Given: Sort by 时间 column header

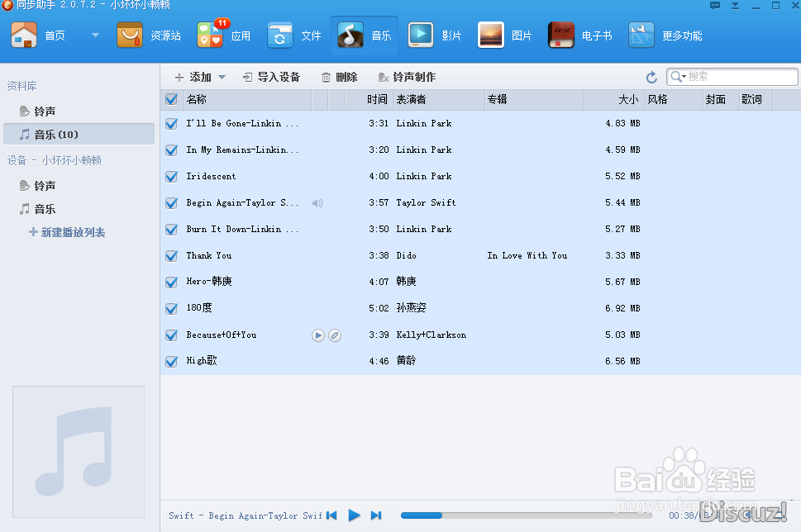Looking at the screenshot, I should tap(369, 100).
